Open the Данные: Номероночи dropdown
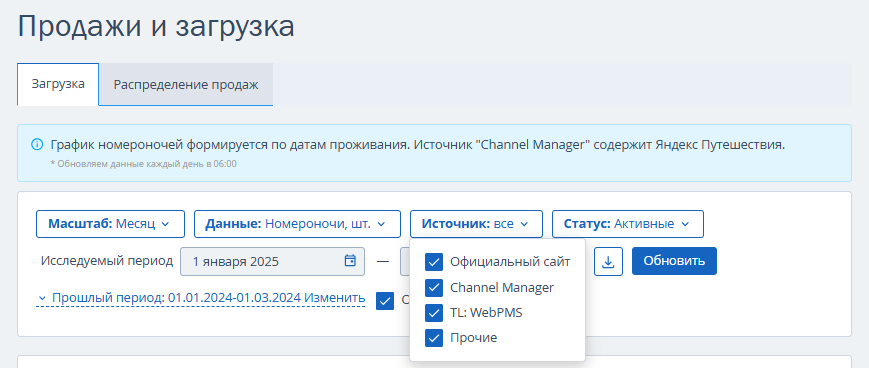This screenshot has width=869, height=368. coord(297,224)
